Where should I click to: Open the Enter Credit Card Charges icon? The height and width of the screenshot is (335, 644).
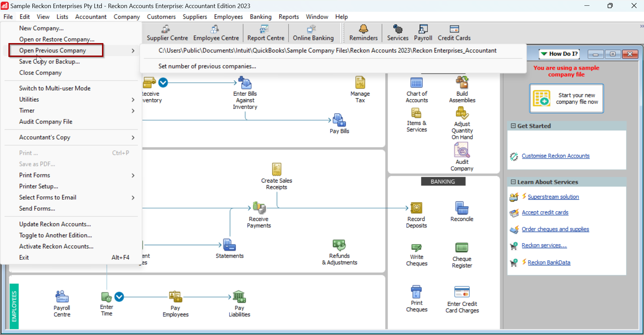(x=462, y=292)
